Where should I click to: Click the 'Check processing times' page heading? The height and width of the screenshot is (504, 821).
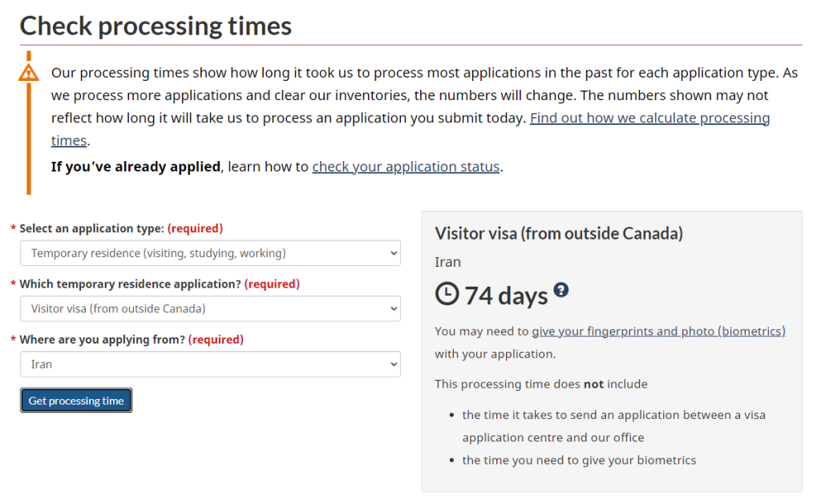[x=156, y=26]
